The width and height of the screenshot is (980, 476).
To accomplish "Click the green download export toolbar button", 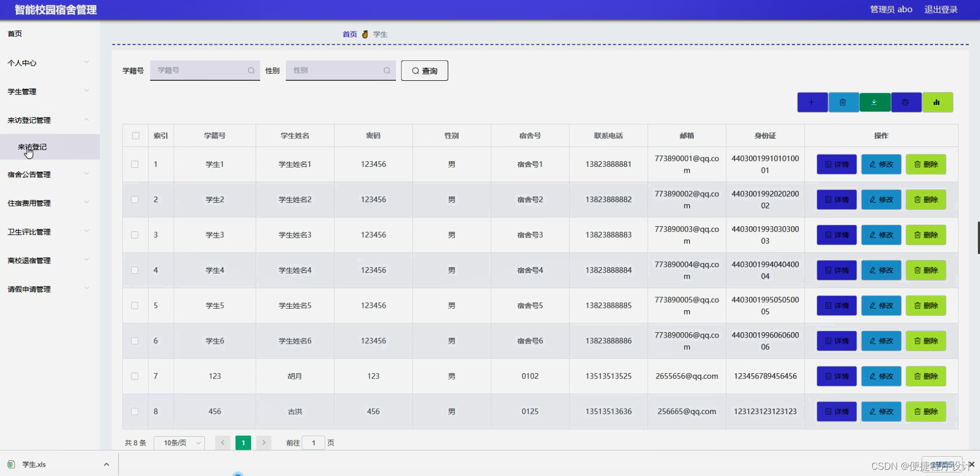I will coord(874,102).
